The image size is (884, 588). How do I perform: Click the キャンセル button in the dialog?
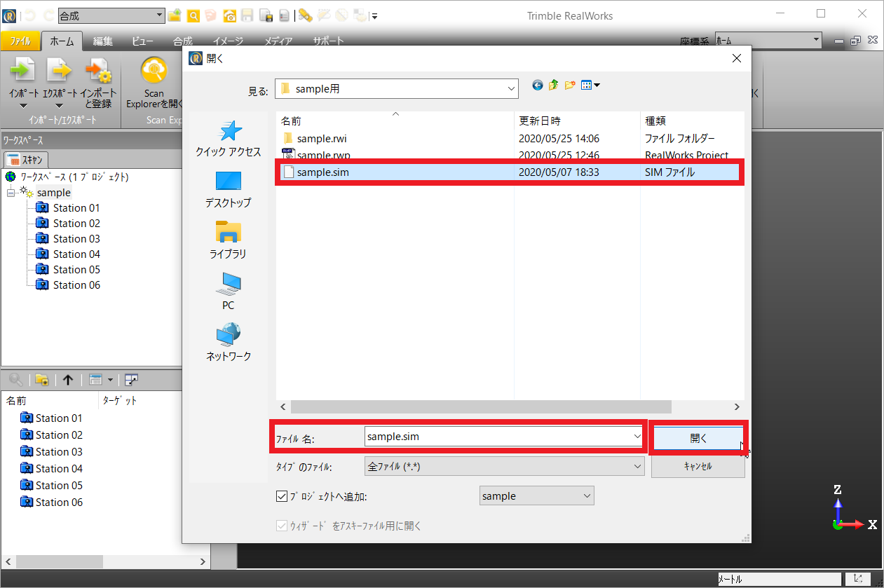pyautogui.click(x=698, y=466)
